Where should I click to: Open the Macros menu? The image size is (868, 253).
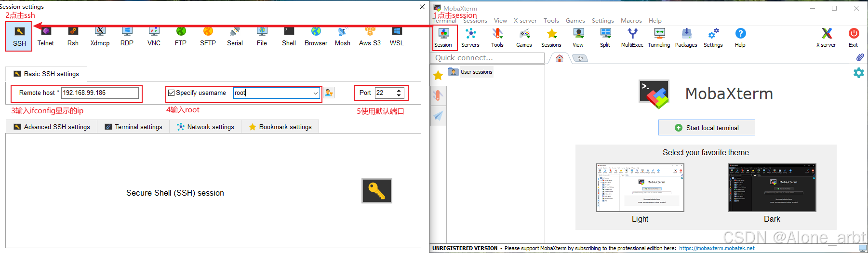click(x=631, y=21)
